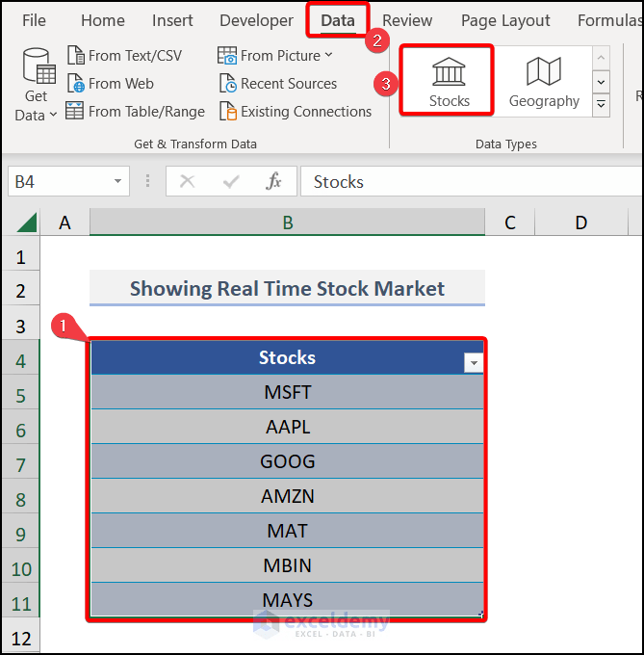Click the Name Box showing B4
The image size is (644, 655).
click(x=59, y=182)
